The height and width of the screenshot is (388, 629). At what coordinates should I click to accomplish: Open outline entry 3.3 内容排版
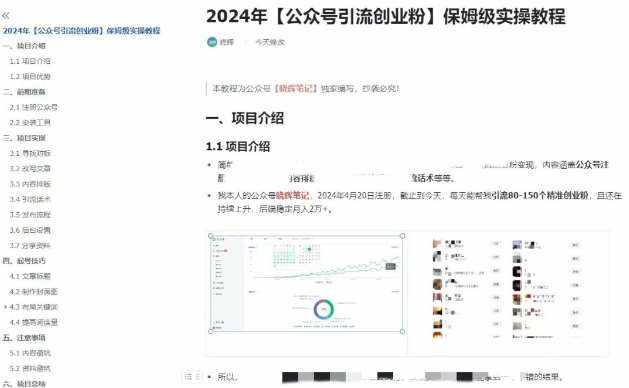[x=30, y=184]
